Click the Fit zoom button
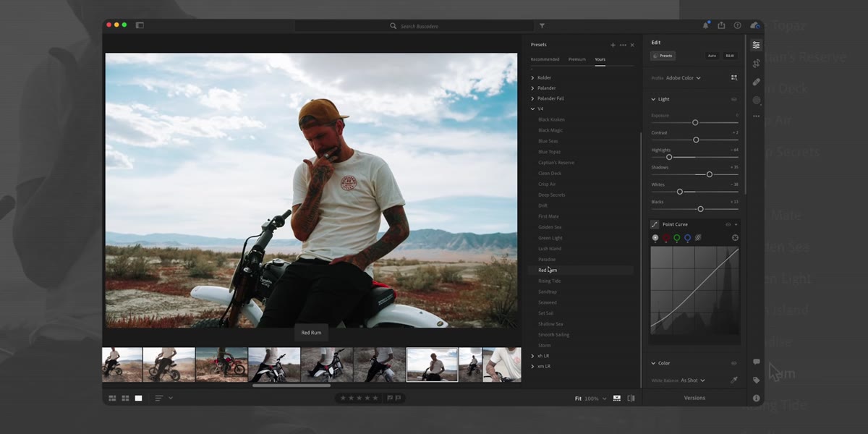 [x=579, y=399]
